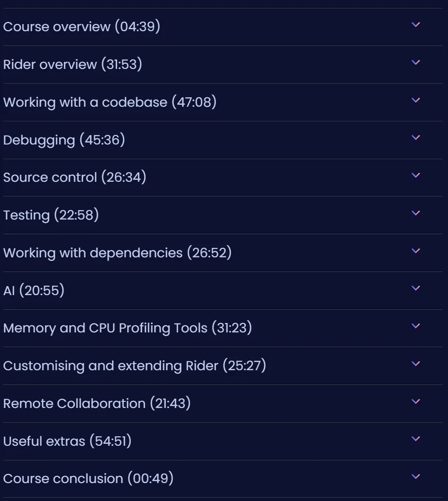Screen dimensions: 448x501
Task: Expand Memory and CPU Profiling Tools chevron
Action: [x=415, y=326]
